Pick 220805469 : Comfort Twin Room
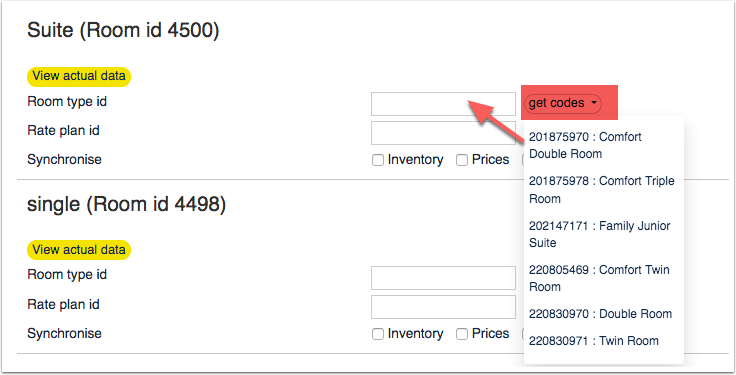 click(599, 278)
